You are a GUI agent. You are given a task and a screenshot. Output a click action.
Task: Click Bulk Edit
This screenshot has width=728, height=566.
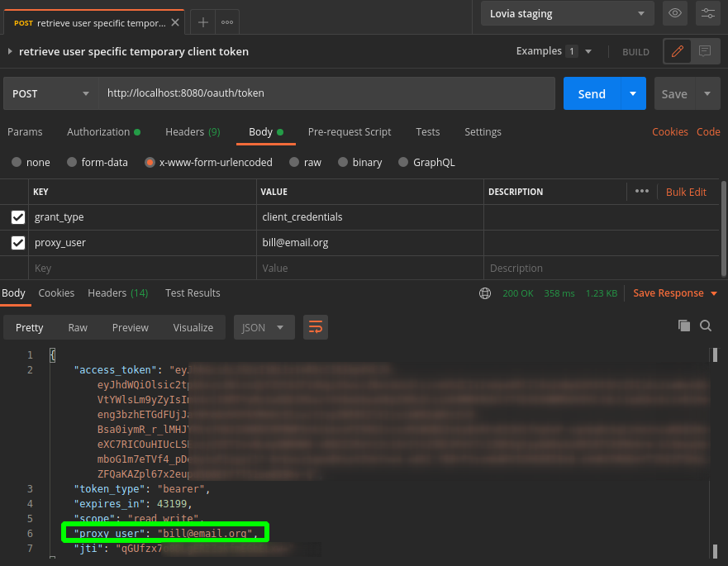pos(686,192)
